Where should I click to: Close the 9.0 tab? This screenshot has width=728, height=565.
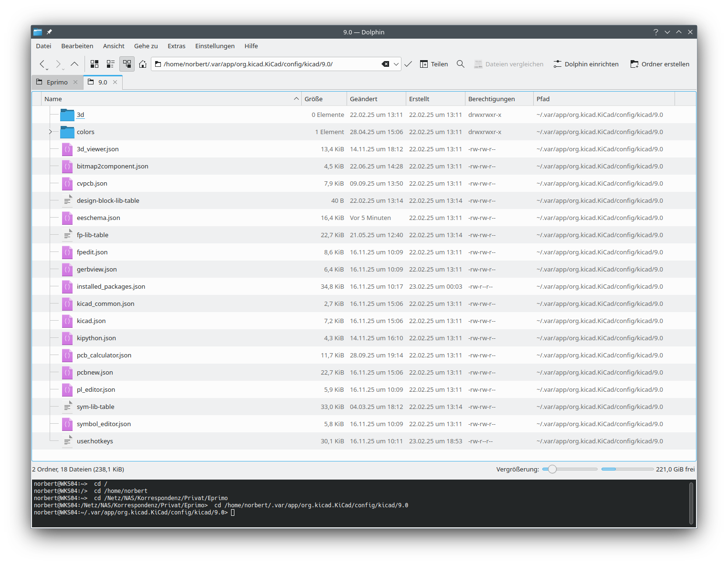click(115, 82)
